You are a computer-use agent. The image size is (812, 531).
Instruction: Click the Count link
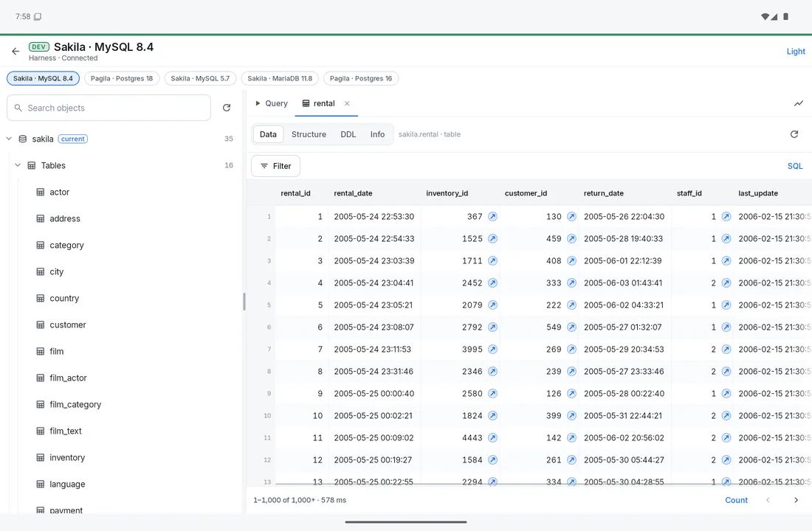(x=736, y=500)
